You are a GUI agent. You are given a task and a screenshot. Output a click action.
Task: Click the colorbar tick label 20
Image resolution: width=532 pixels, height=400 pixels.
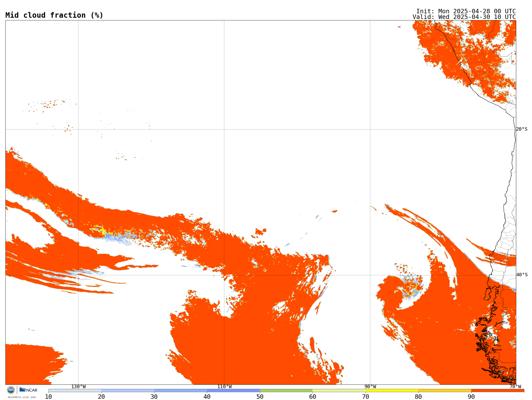(101, 397)
